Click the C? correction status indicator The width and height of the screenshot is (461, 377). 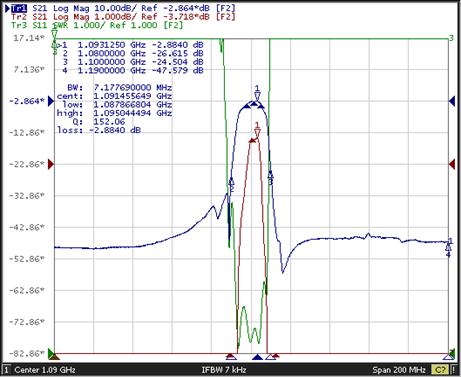click(440, 370)
